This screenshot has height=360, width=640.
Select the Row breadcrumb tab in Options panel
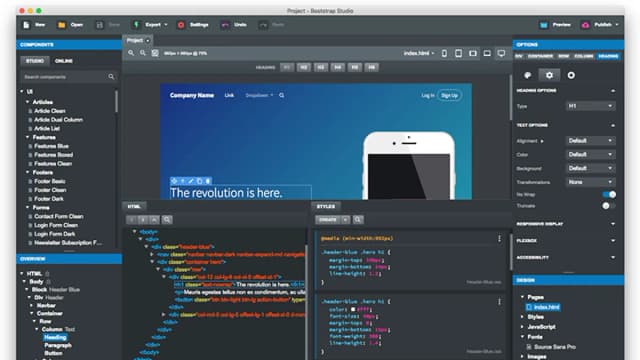pos(564,56)
